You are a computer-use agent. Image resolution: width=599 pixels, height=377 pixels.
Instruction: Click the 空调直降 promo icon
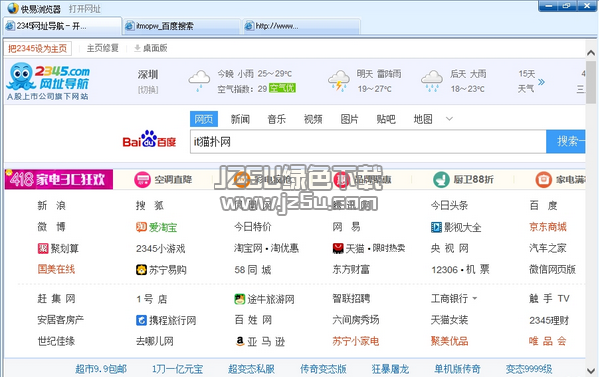(142, 180)
